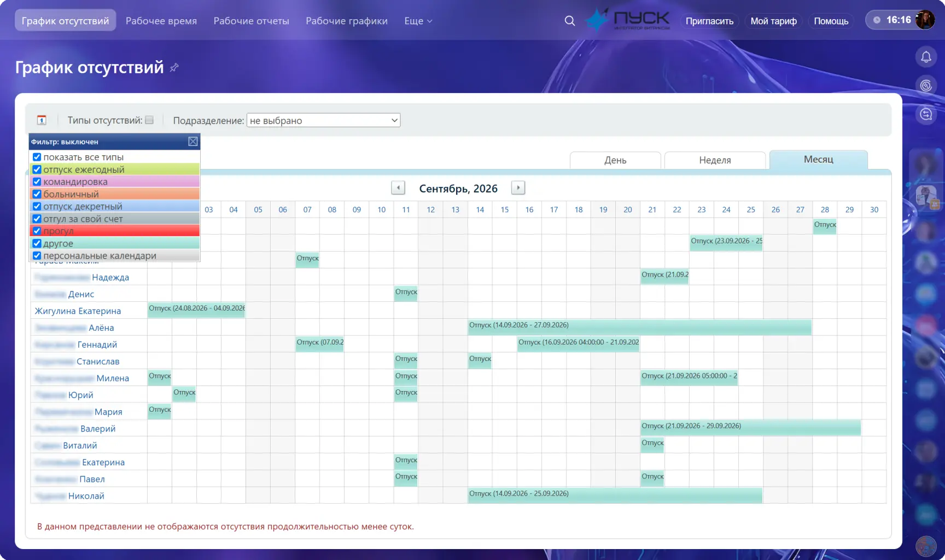945x560 pixels.
Task: Click Отпуск bar 21.09.2026 - 29.09.2026
Action: (x=750, y=428)
